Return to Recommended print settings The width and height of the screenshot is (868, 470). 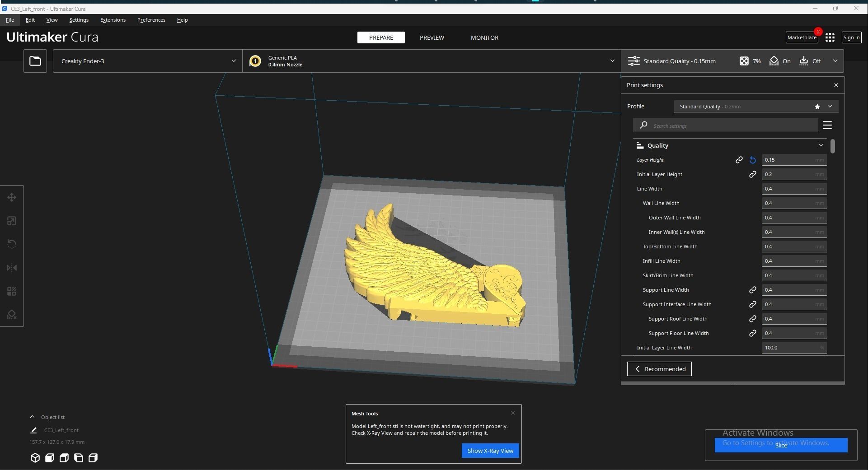click(x=659, y=369)
